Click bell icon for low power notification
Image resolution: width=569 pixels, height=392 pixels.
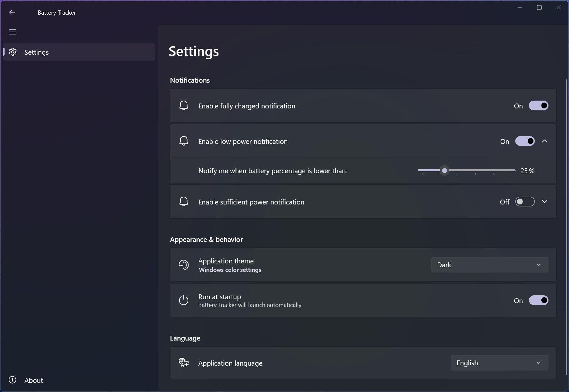184,141
